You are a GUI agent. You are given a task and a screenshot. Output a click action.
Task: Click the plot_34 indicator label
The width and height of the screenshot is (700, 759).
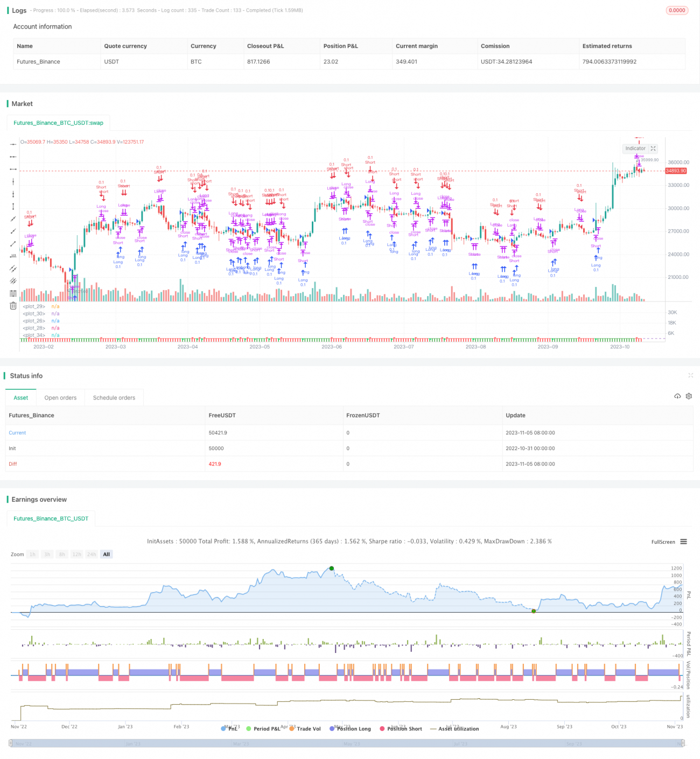33,335
